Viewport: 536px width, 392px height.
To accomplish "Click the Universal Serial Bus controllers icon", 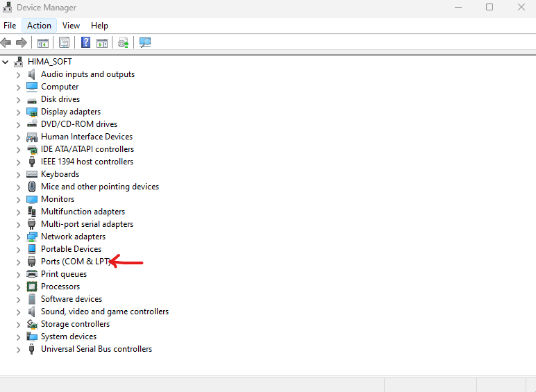I will 32,349.
